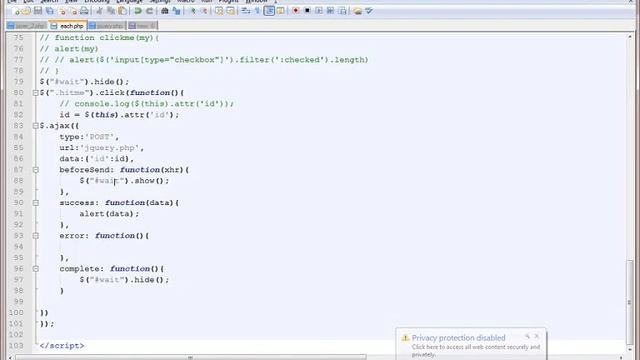The height and width of the screenshot is (360, 640).
Task: Undo the last edit with the Undo arrow
Action: pos(138,11)
